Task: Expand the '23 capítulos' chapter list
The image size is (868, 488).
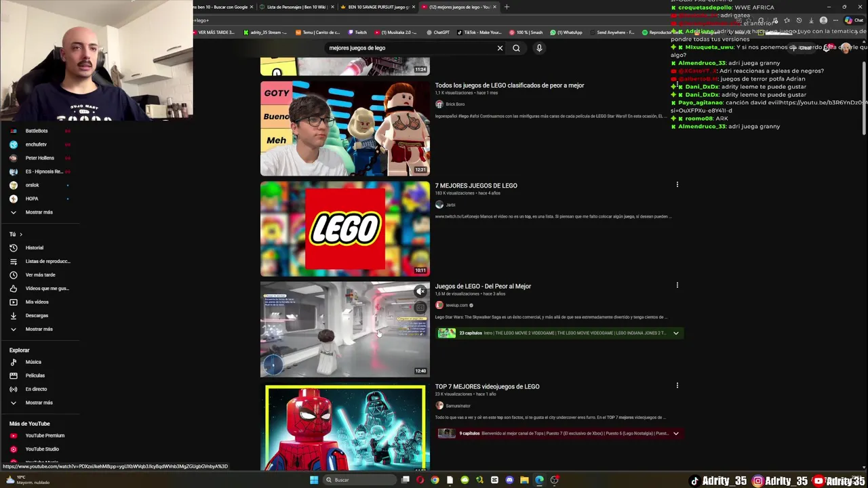Action: [675, 333]
